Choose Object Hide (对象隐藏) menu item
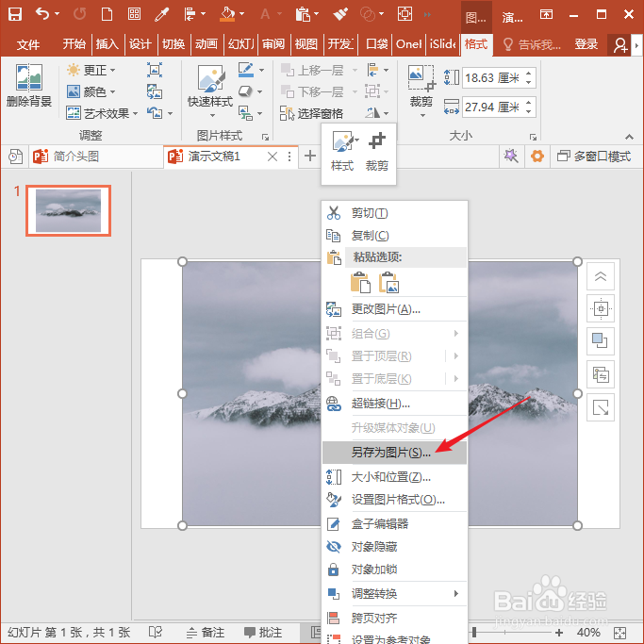The width and height of the screenshot is (644, 644). [395, 547]
